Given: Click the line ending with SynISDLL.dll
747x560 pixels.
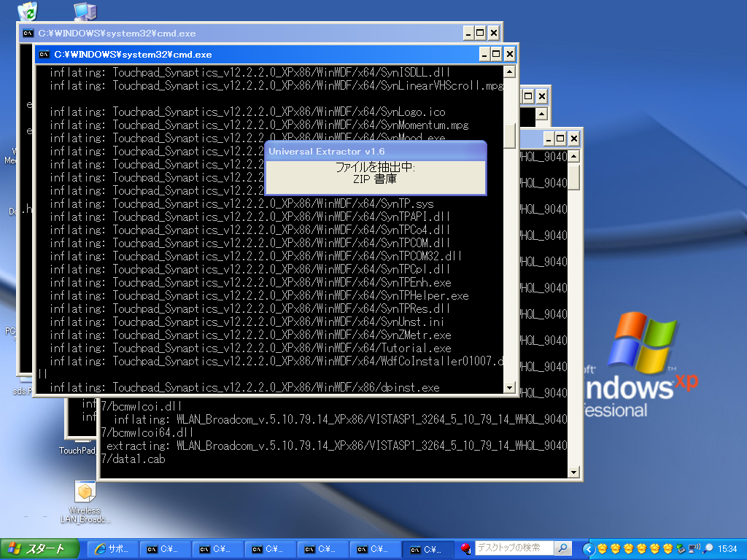Looking at the screenshot, I should pyautogui.click(x=249, y=72).
